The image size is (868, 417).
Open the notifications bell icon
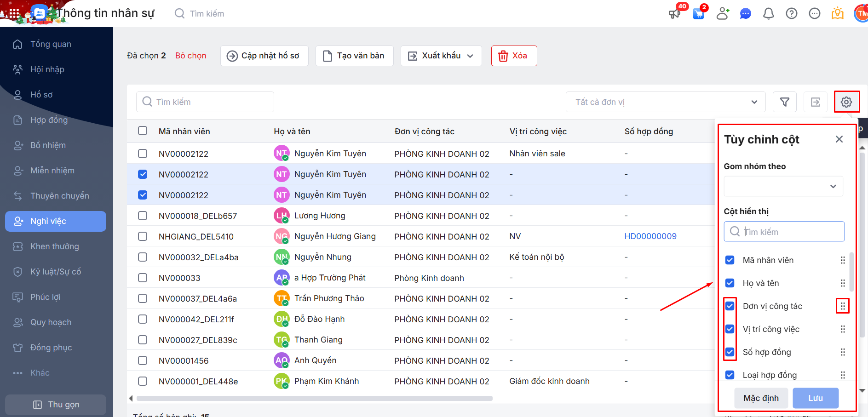click(x=768, y=14)
